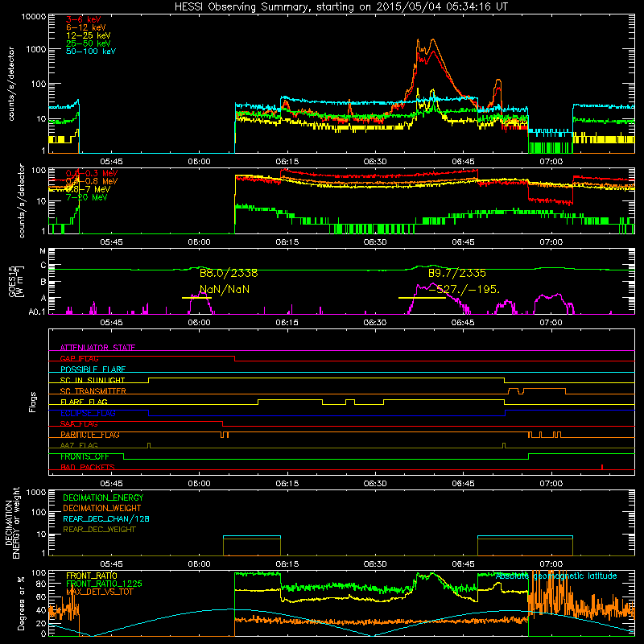Screen dimensions: 644x644
Task: Click the yellow 12-25 keV legend label
Action: pyautogui.click(x=89, y=35)
